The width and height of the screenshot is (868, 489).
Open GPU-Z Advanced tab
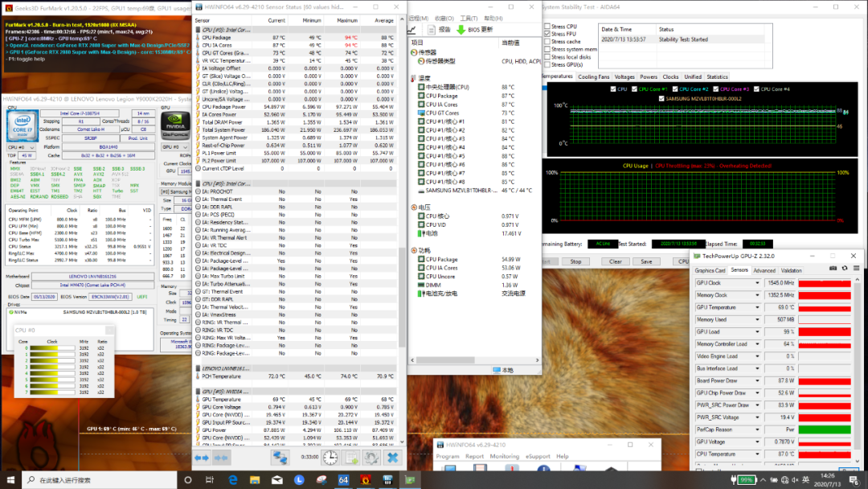coord(764,271)
